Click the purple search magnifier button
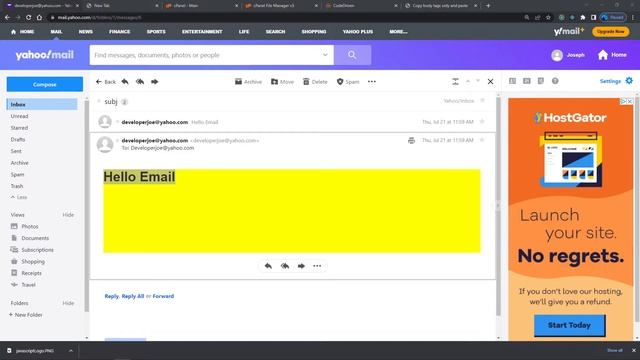The height and width of the screenshot is (360, 640). [352, 55]
